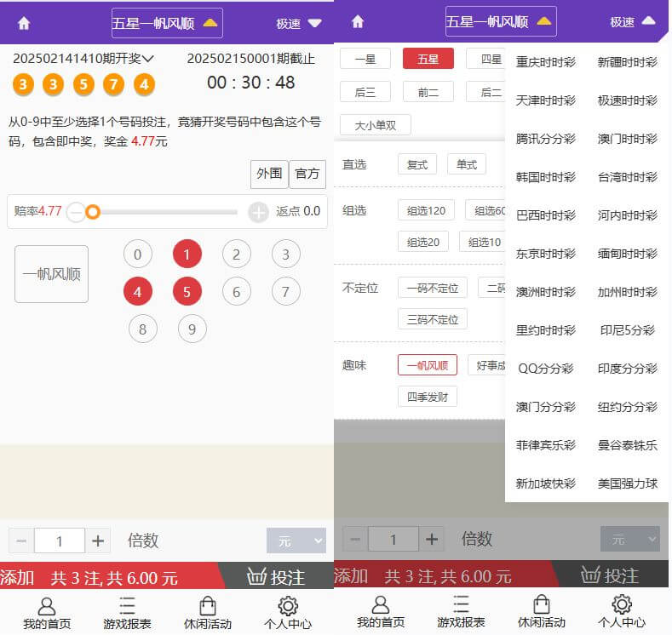Open 休闲活动 in the left screen bottom bar
Viewport: 672px width, 635px height.
(207, 613)
